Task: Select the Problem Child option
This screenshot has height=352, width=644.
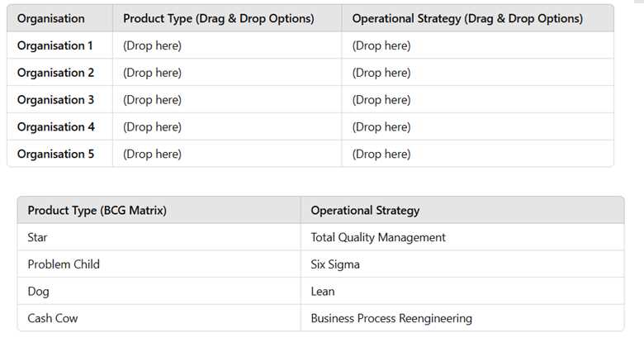Action: (64, 264)
